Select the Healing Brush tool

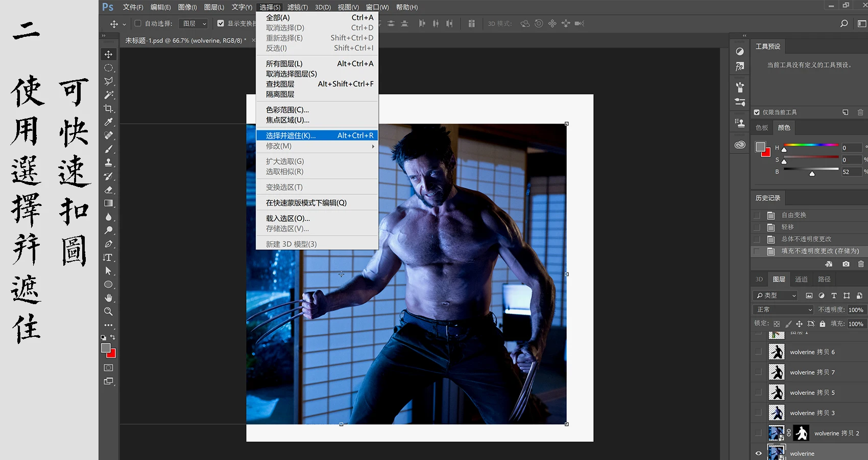click(x=108, y=135)
